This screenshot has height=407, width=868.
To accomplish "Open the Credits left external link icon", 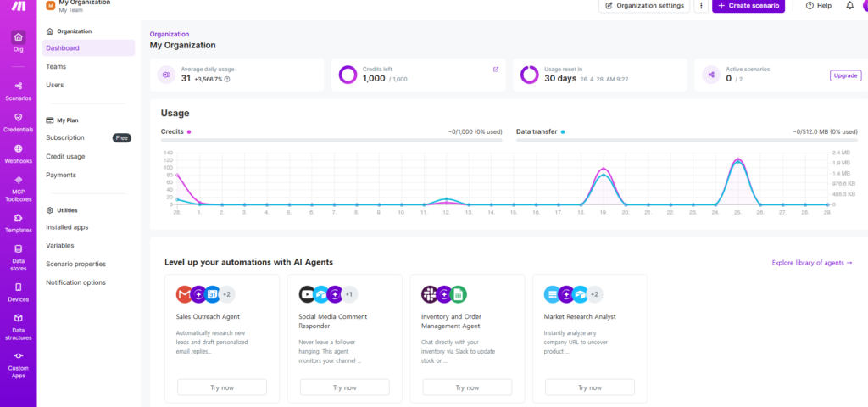I will 496,70.
